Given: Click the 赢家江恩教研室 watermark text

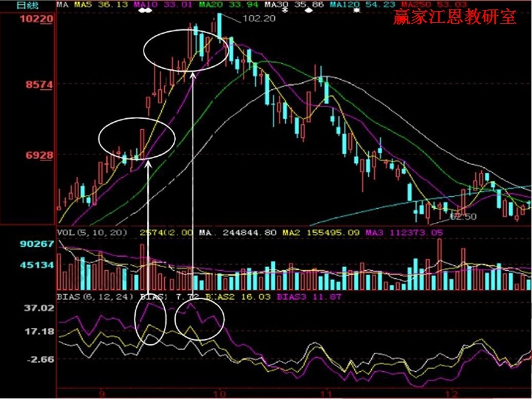Looking at the screenshot, I should [454, 17].
